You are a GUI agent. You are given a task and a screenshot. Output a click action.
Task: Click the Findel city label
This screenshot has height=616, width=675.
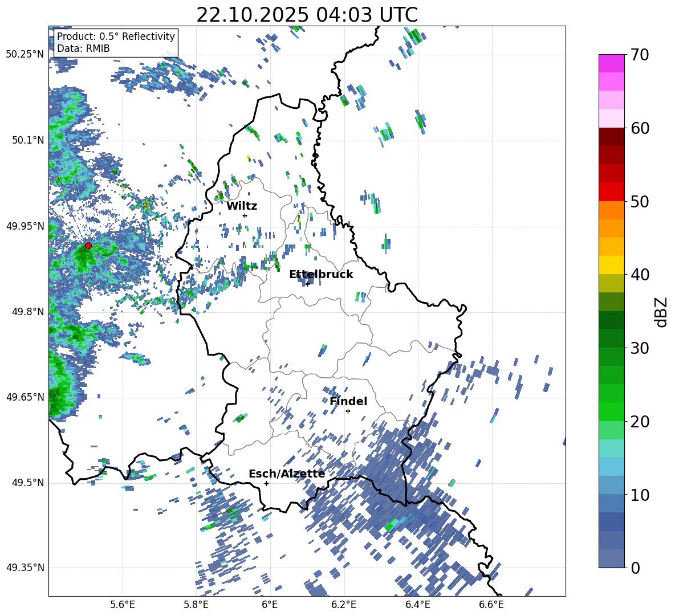tap(348, 401)
